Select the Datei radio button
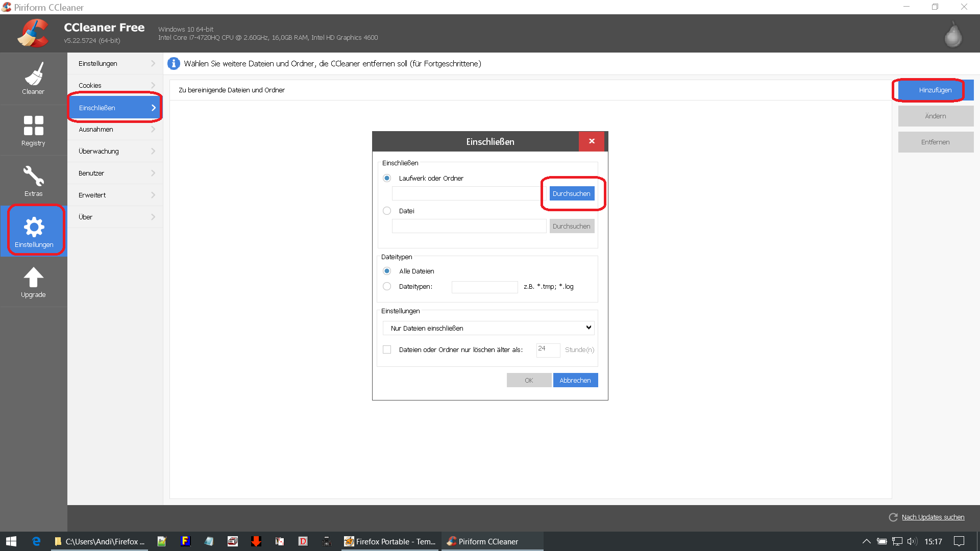This screenshot has height=551, width=980. coord(387,211)
